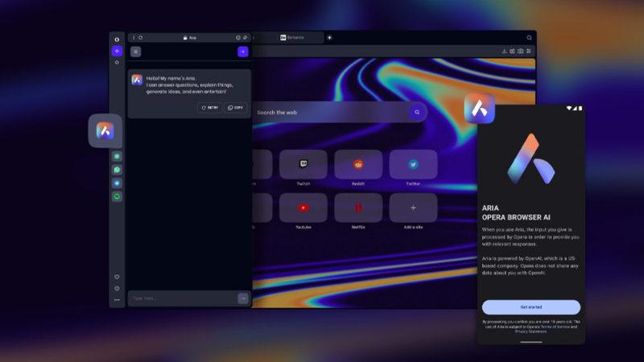Click the heart icon in sidebar
The width and height of the screenshot is (644, 362).
(117, 277)
